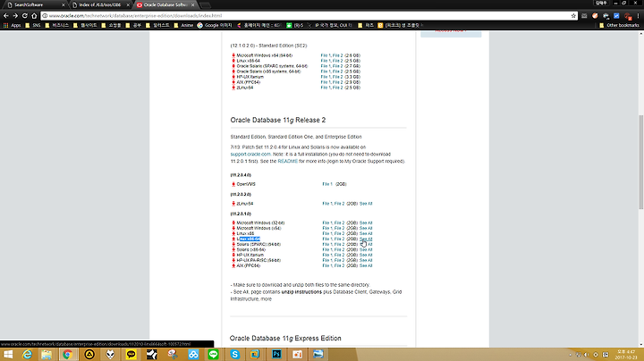
Task: Open the Other bookmarks folder
Action: pos(619,25)
